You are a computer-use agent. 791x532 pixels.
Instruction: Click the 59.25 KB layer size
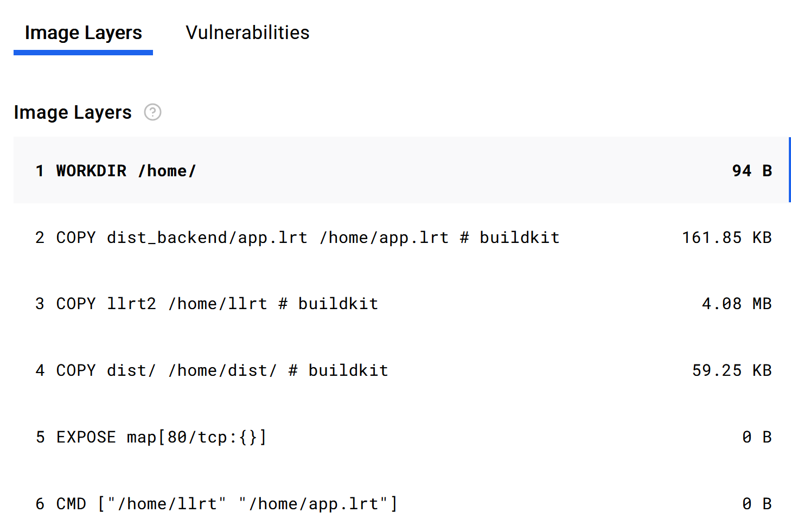[x=731, y=370]
